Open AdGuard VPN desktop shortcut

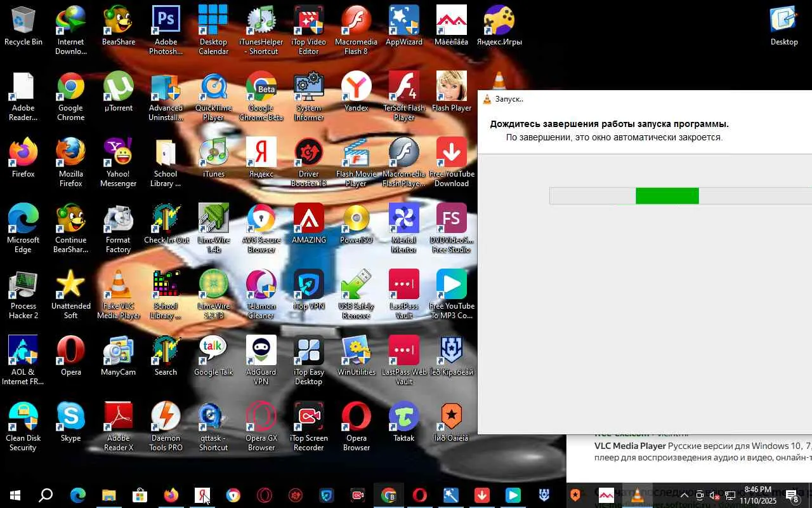pos(261,361)
